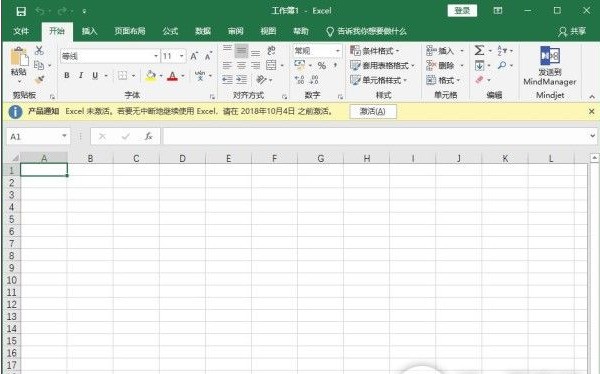Toggle Bold formatting

[67, 75]
